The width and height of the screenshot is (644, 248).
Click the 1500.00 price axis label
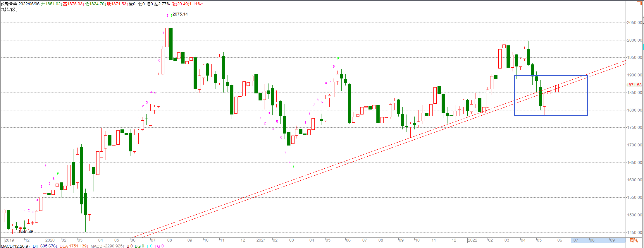click(x=634, y=215)
